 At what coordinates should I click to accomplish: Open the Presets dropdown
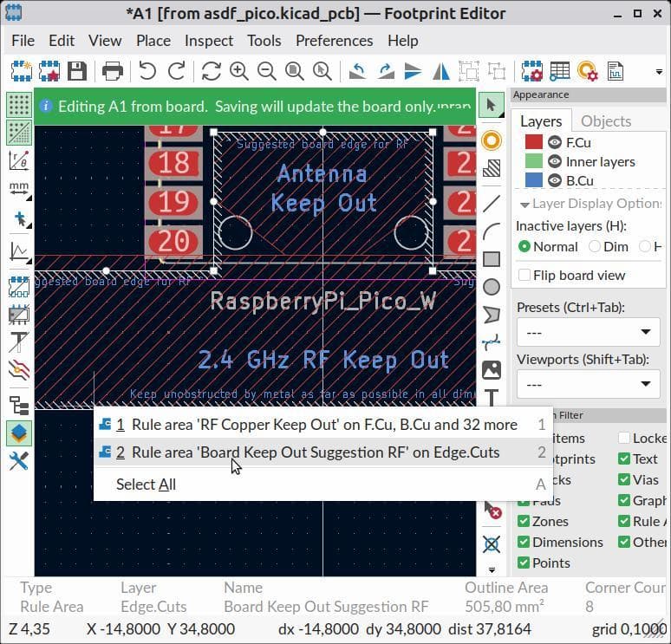(x=588, y=332)
